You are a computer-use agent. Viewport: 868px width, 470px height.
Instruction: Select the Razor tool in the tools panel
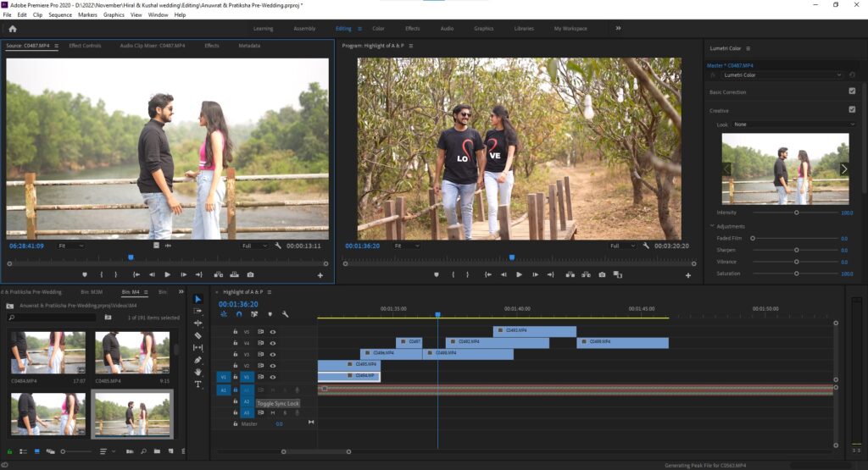(198, 335)
